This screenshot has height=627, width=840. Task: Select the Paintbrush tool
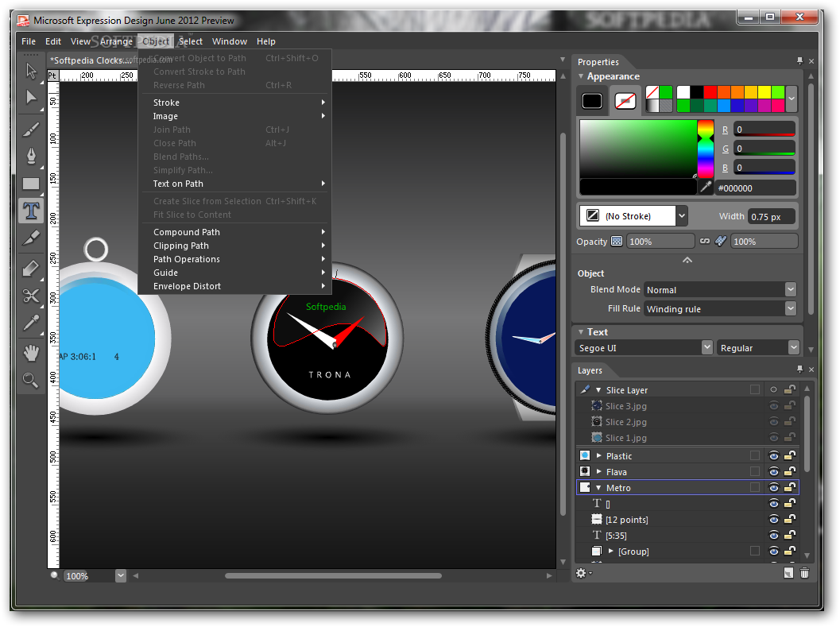[31, 130]
